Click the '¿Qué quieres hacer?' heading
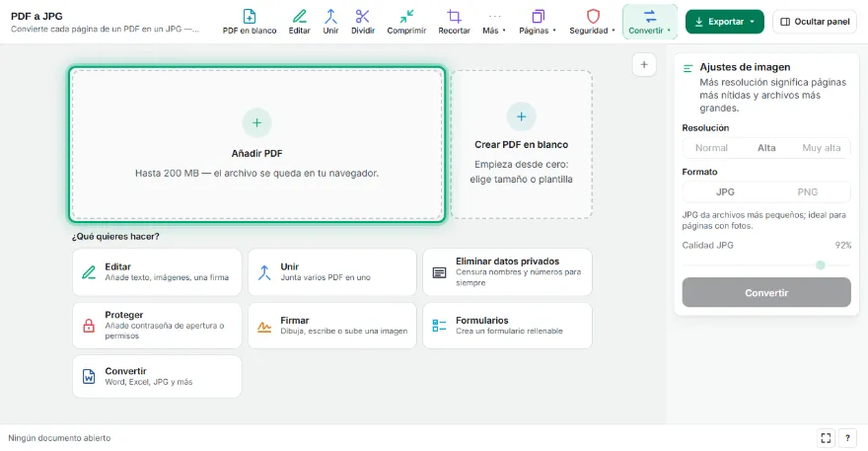Screen dimensions: 868x451 coord(115,237)
